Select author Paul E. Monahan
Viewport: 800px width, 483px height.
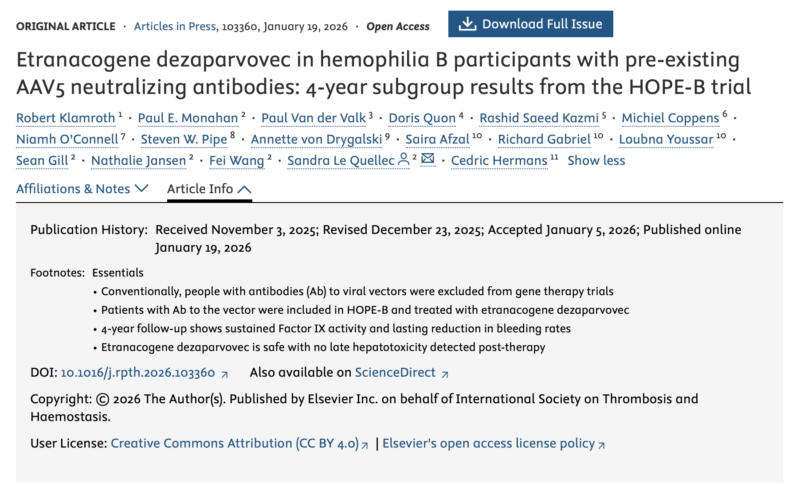coord(182,117)
